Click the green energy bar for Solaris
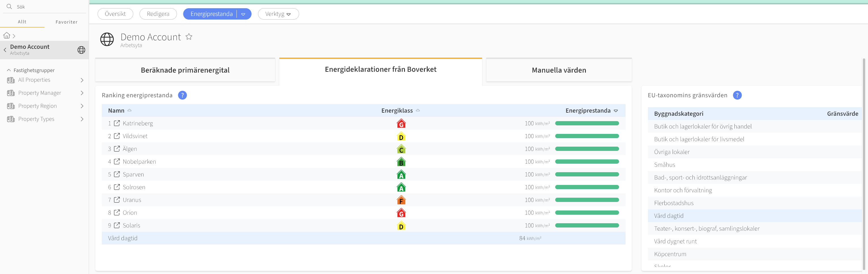Screen dimensions: 868x274 pyautogui.click(x=587, y=225)
